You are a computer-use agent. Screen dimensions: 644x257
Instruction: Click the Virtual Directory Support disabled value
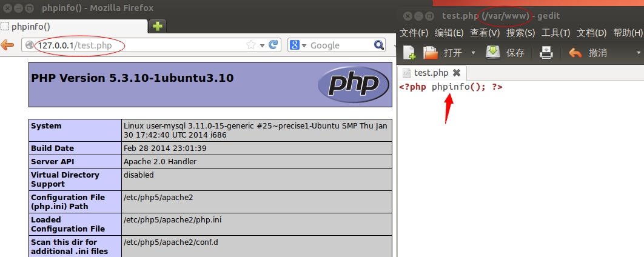tap(138, 175)
